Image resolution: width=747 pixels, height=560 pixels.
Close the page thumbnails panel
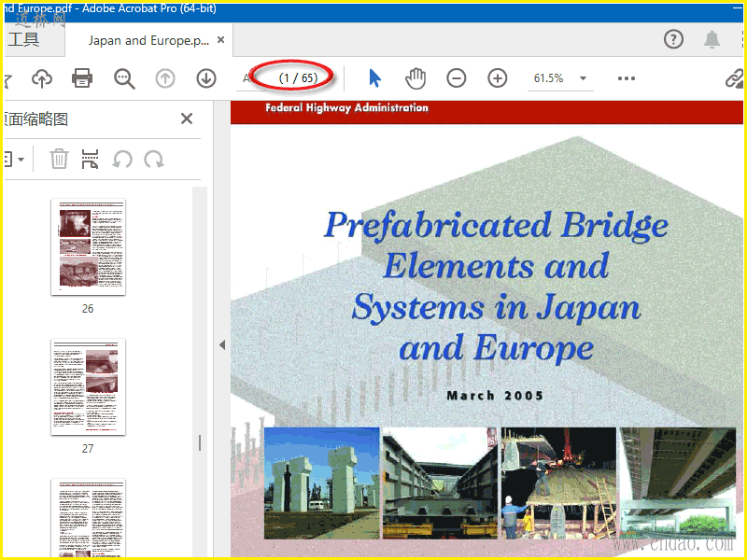tap(186, 119)
